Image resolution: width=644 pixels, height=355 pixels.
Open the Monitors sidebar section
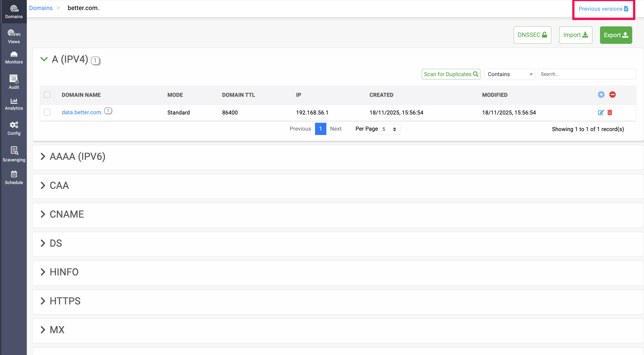(14, 58)
